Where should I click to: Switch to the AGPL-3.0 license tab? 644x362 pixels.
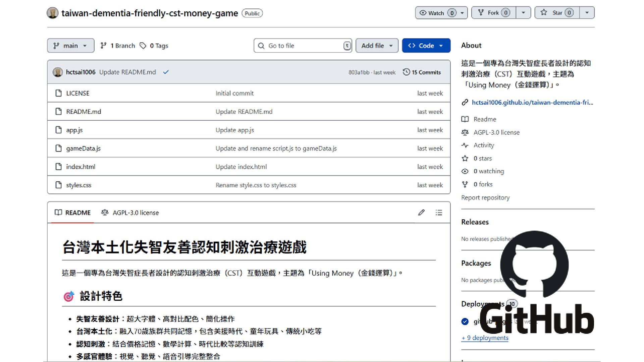130,213
